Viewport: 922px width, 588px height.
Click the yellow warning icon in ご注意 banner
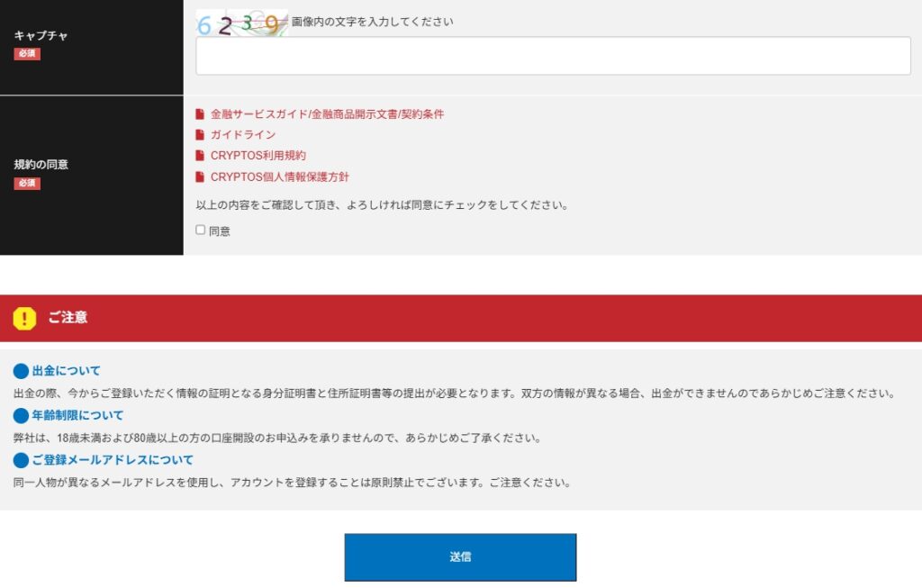pos(25,318)
